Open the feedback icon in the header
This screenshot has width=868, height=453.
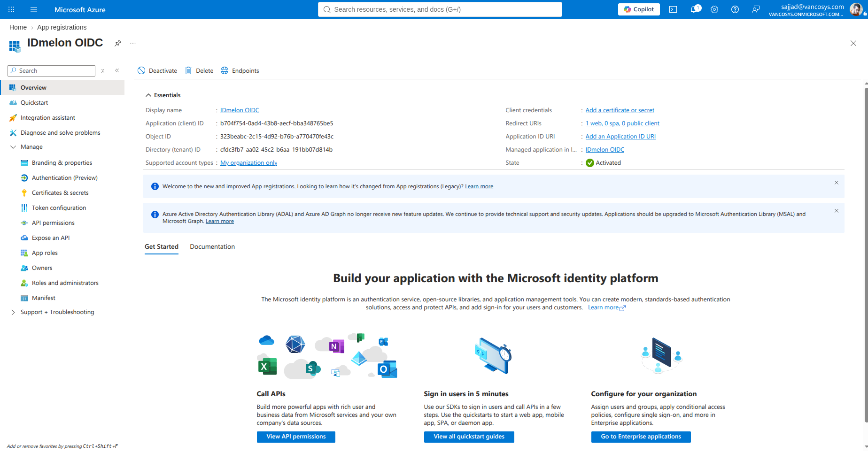point(756,9)
